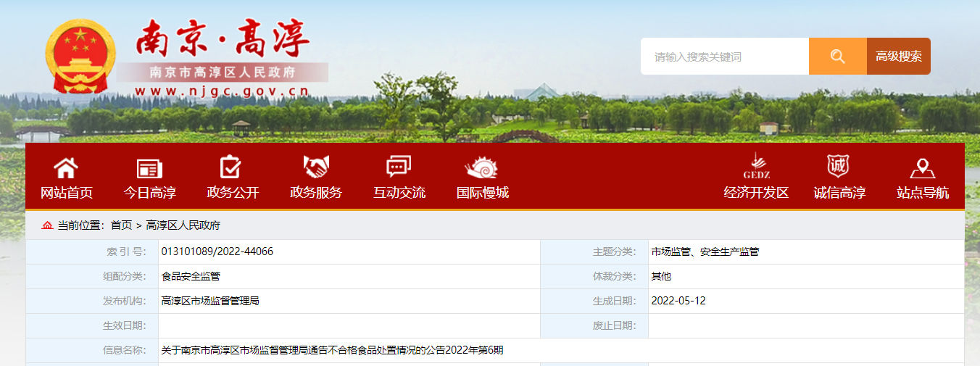Viewport: 980px width, 366px height.
Task: Focus the search keyword input field
Action: 724,57
